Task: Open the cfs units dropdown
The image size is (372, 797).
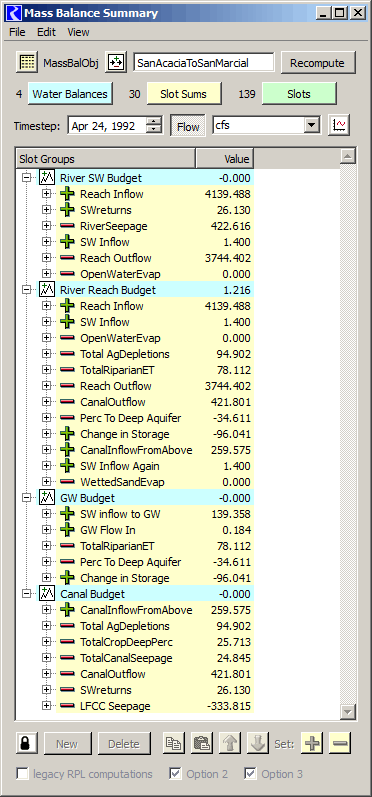Action: tap(267, 125)
